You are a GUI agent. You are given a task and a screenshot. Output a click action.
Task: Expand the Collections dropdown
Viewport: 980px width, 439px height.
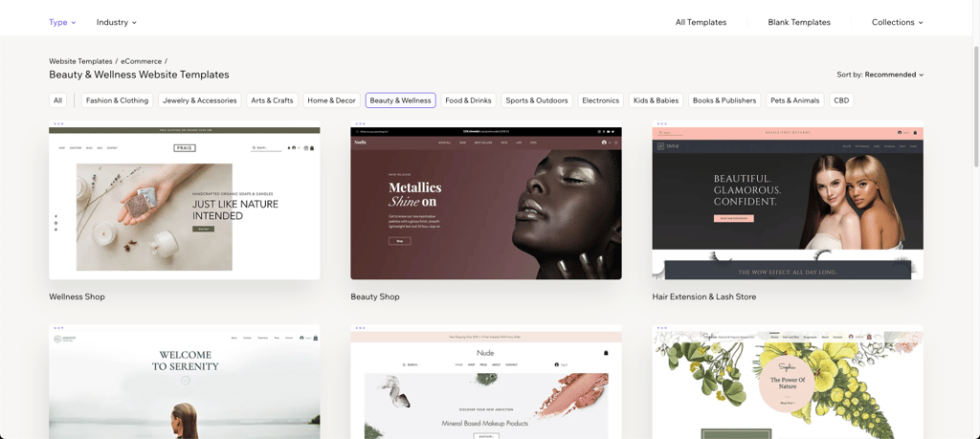tap(898, 22)
